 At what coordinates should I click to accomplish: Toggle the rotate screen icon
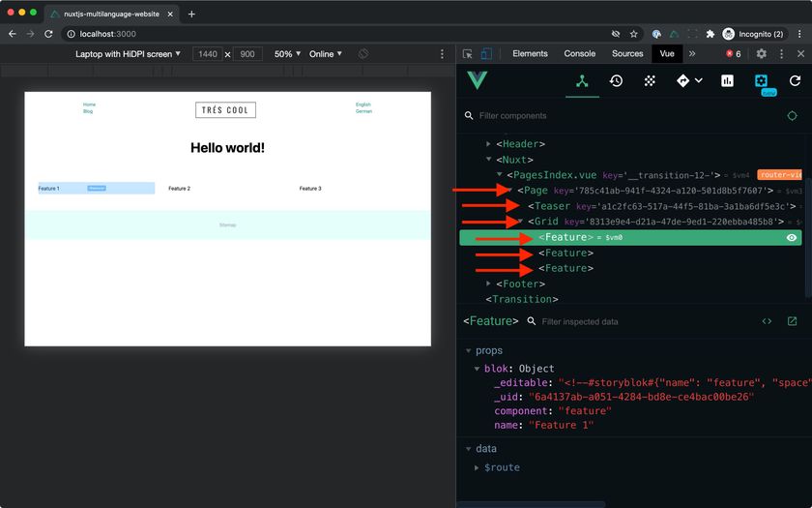pyautogui.click(x=363, y=54)
